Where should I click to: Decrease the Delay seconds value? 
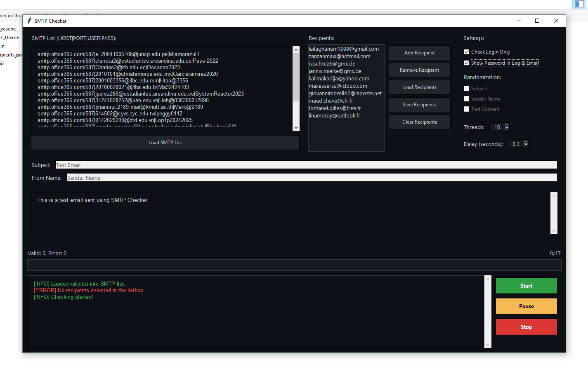(525, 145)
